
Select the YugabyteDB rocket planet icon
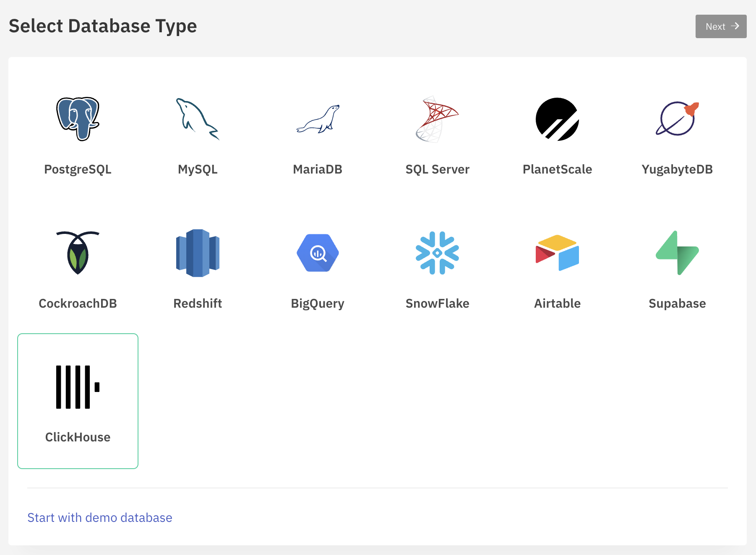pyautogui.click(x=677, y=119)
